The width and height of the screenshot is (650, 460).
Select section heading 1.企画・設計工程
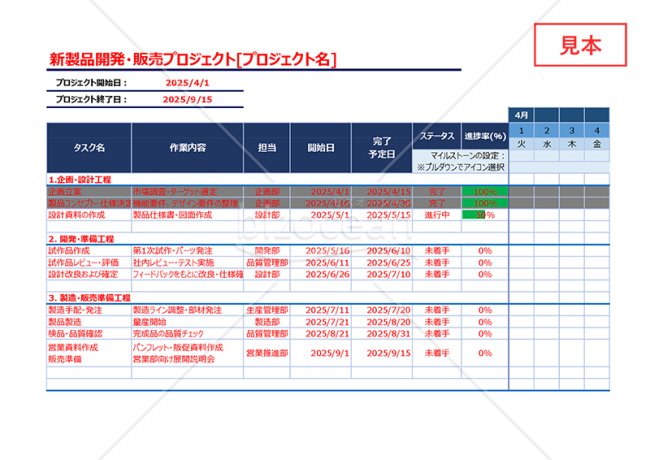(80, 179)
